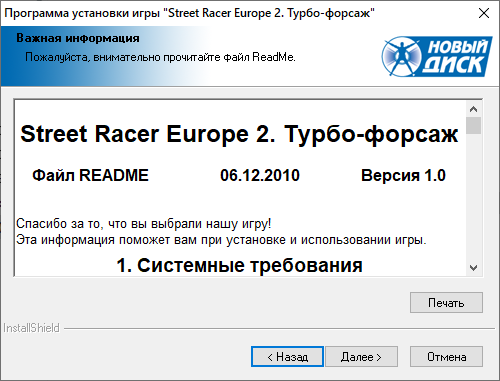Viewport: 500px width, 381px height.
Task: Click the heading '1. Системные требования'
Action: click(239, 266)
